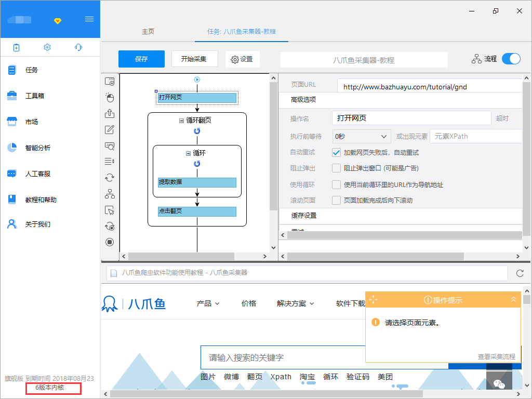Expand the 产品 menu on webpage

pyautogui.click(x=208, y=303)
